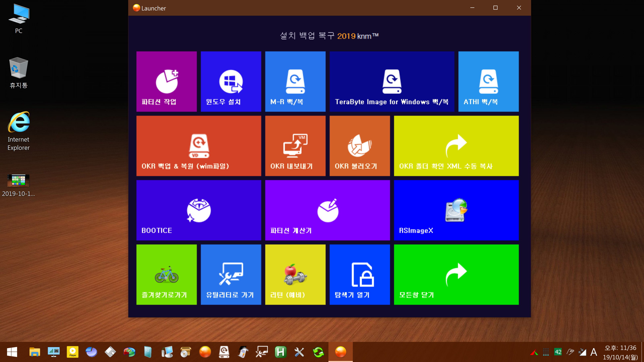The image size is (644, 362).
Task: Select the 2019-10-1... screenshot file on desktop
Action: (x=19, y=185)
